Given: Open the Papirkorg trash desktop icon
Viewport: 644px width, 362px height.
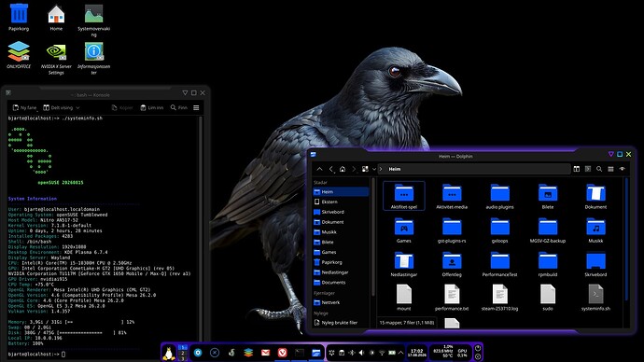Looking at the screenshot, I should pos(19,17).
